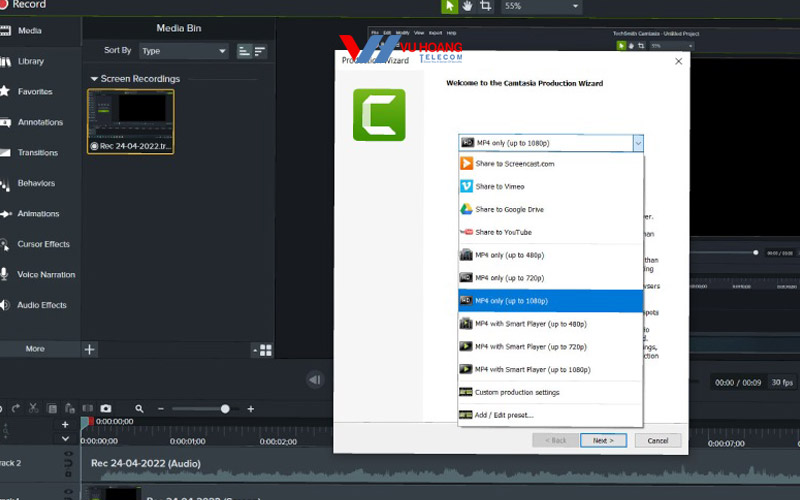The height and width of the screenshot is (500, 800).
Task: Click the scissors Cut icon
Action: 34,409
